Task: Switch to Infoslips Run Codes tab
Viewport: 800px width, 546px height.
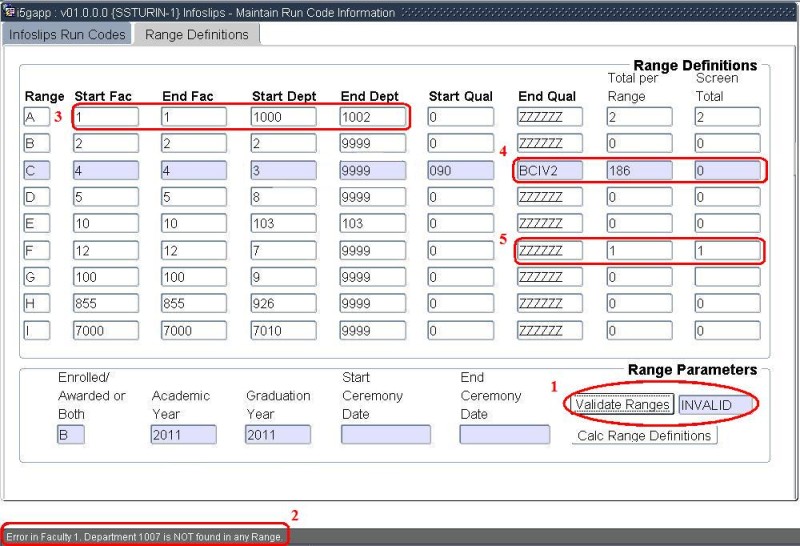Action: (x=67, y=34)
